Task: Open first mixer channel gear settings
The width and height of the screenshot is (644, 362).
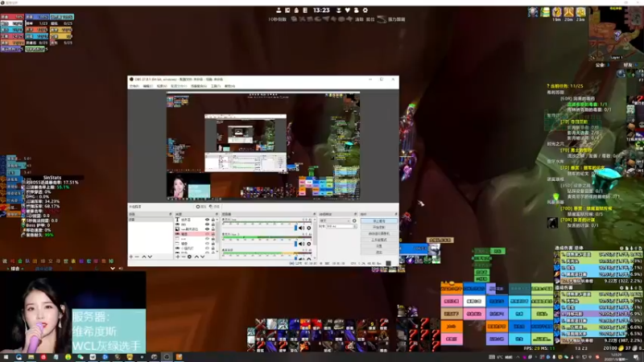Action: tap(309, 228)
